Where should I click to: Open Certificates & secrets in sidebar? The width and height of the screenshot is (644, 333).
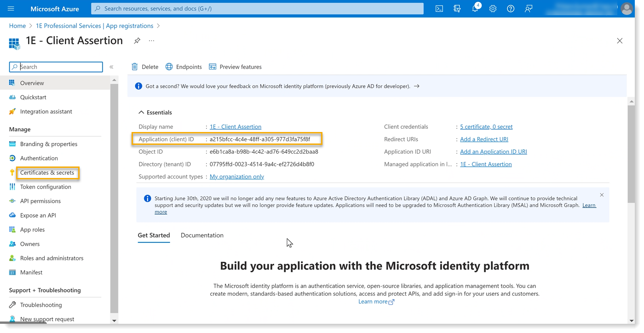47,172
